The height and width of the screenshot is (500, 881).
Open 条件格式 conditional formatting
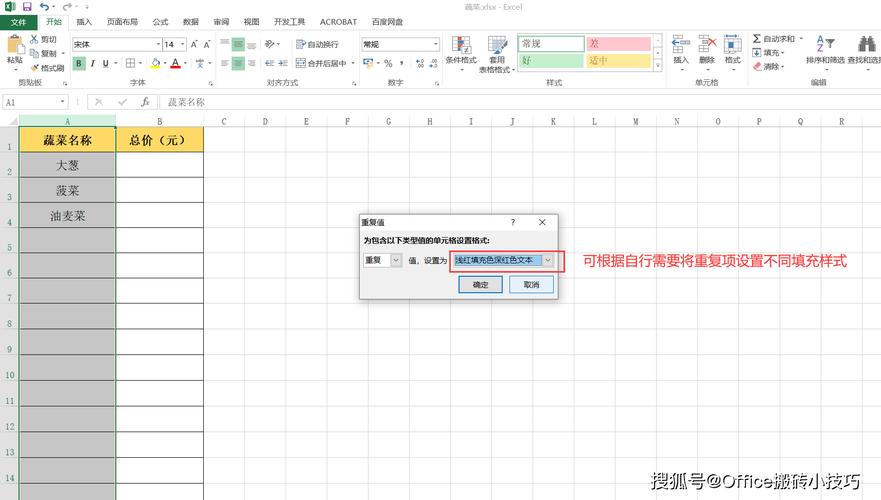click(461, 51)
